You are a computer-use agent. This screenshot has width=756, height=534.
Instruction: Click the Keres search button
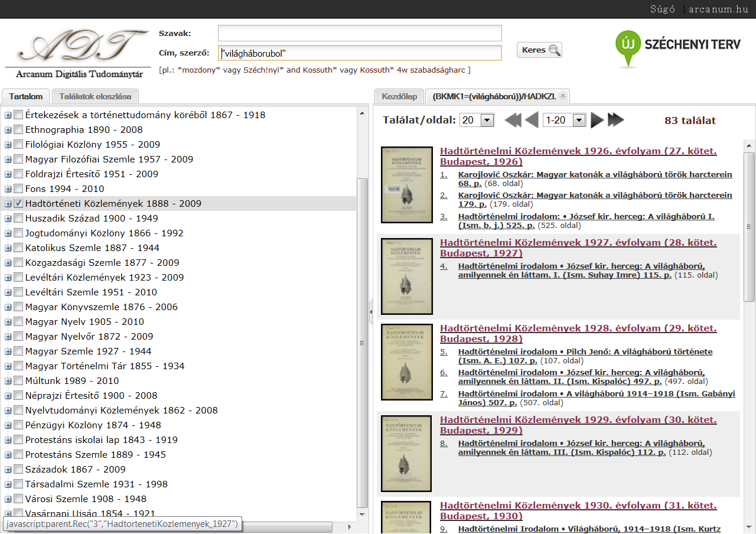pyautogui.click(x=539, y=50)
